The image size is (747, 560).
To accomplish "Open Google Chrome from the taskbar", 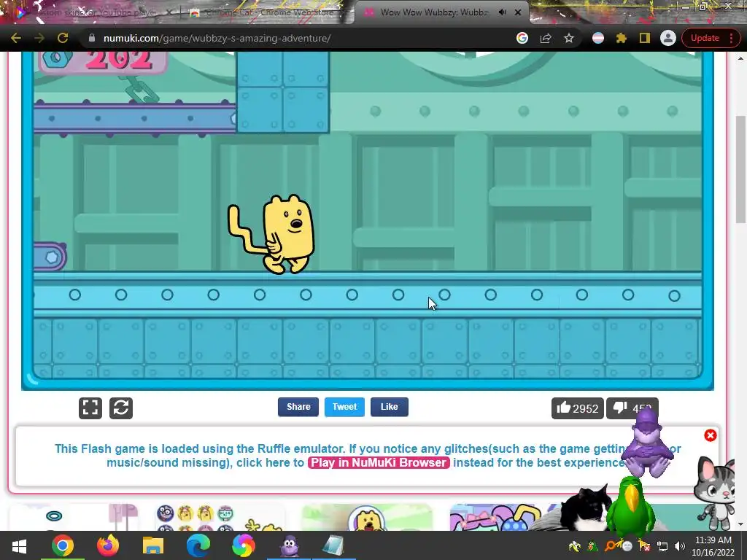I will [63, 545].
